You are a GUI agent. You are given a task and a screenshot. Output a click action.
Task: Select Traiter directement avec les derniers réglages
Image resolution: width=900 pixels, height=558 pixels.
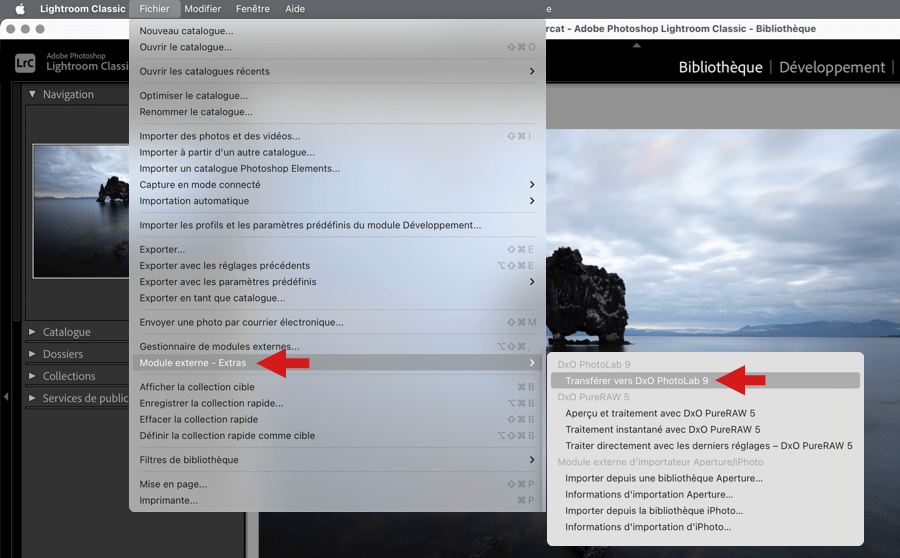click(705, 445)
